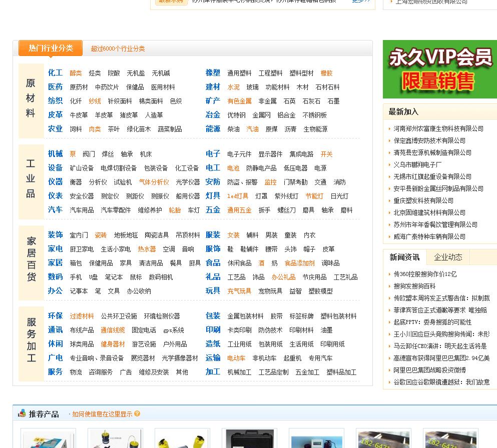Click the 节能灯 link
Viewport: 497px width, 448px height.
314,196
